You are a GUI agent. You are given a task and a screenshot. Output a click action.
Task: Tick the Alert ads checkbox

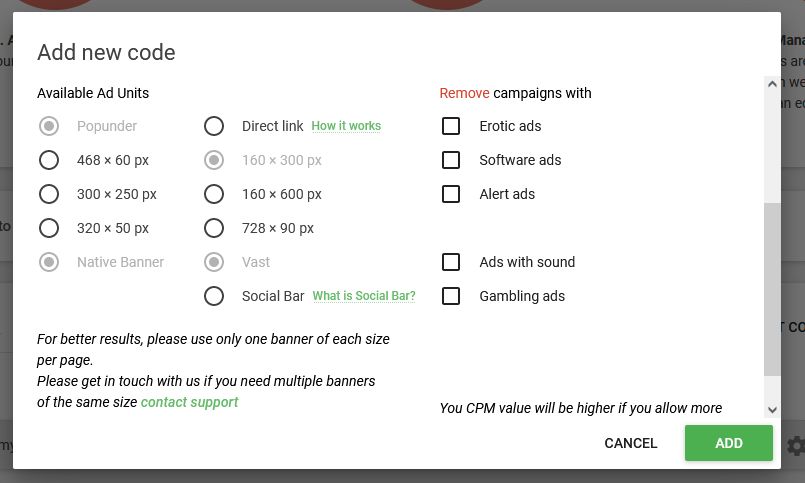(x=451, y=194)
